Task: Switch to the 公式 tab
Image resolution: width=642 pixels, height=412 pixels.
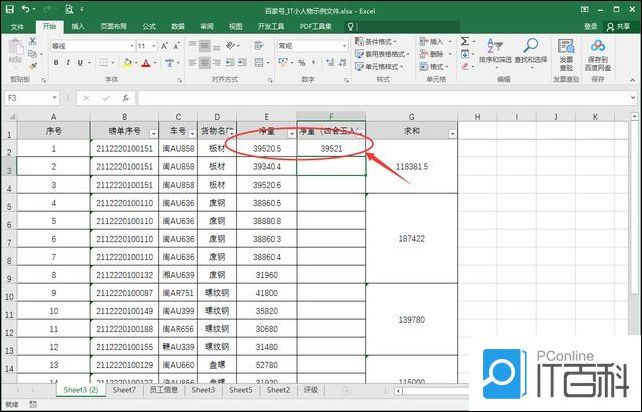Action: [x=149, y=27]
